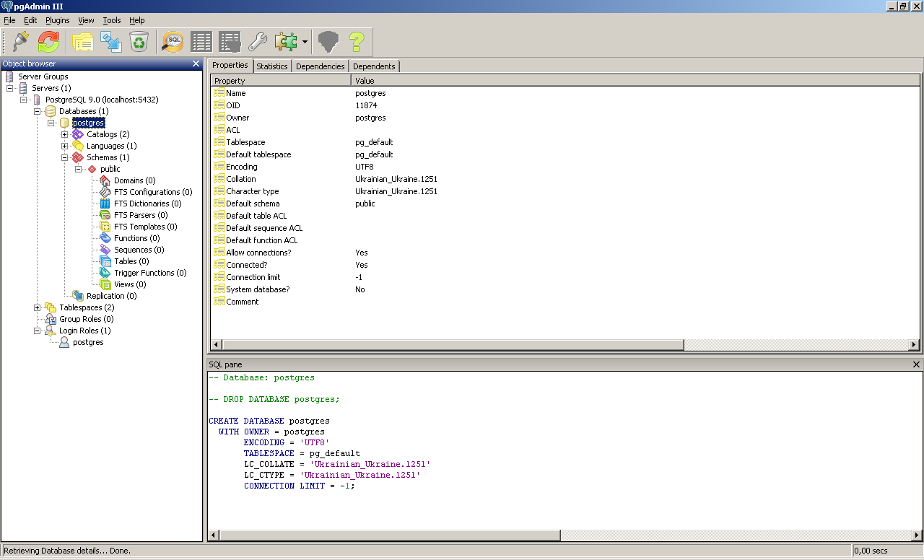924x560 pixels.
Task: Click the Sequences node icon
Action: tap(105, 250)
